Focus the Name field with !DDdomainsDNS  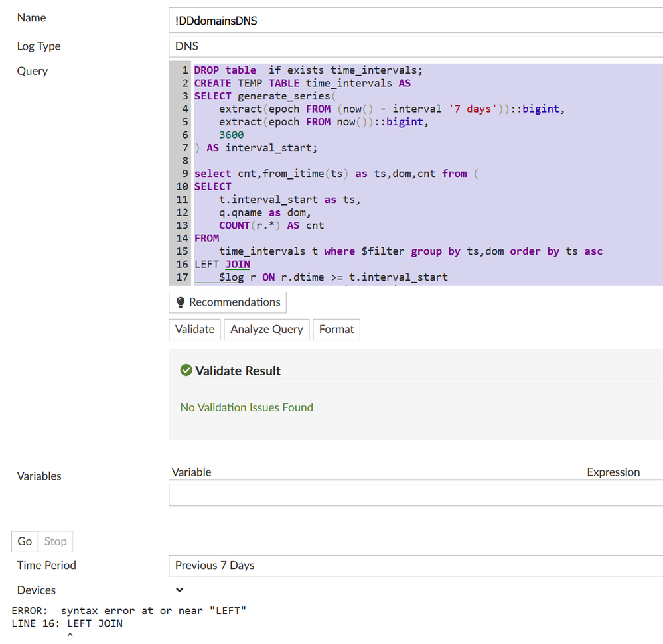tap(415, 21)
